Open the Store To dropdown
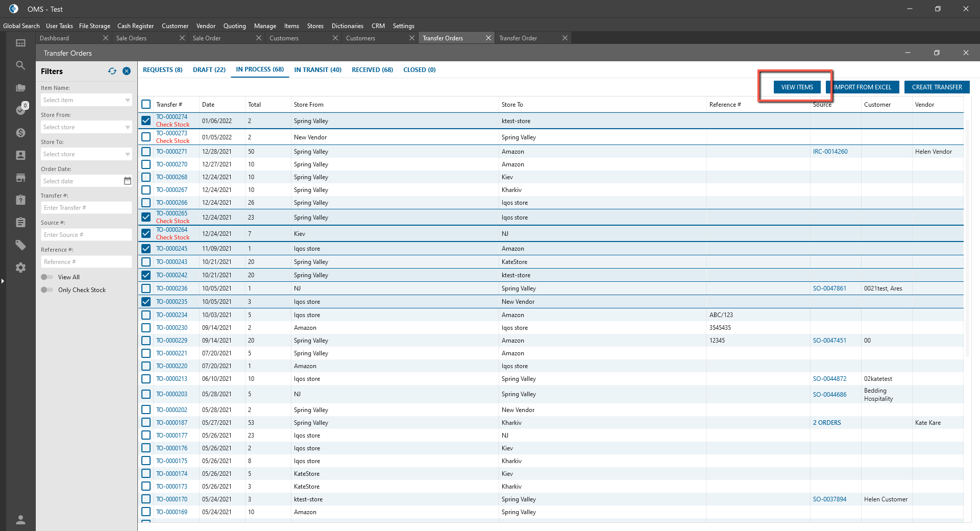 127,154
